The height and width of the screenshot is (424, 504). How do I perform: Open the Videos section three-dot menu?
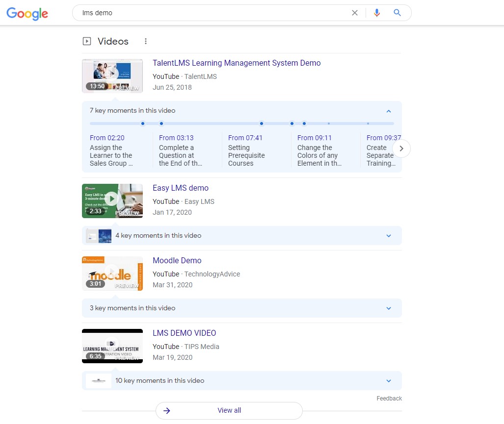coord(146,41)
